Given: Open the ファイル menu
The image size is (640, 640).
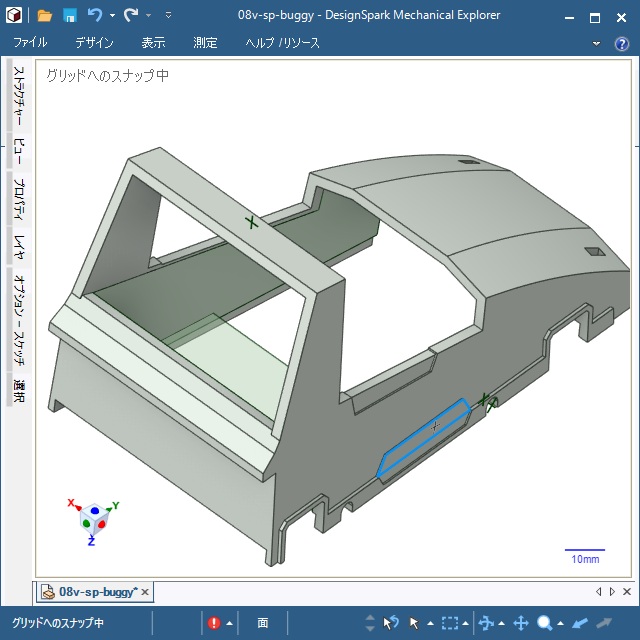Looking at the screenshot, I should [30, 43].
